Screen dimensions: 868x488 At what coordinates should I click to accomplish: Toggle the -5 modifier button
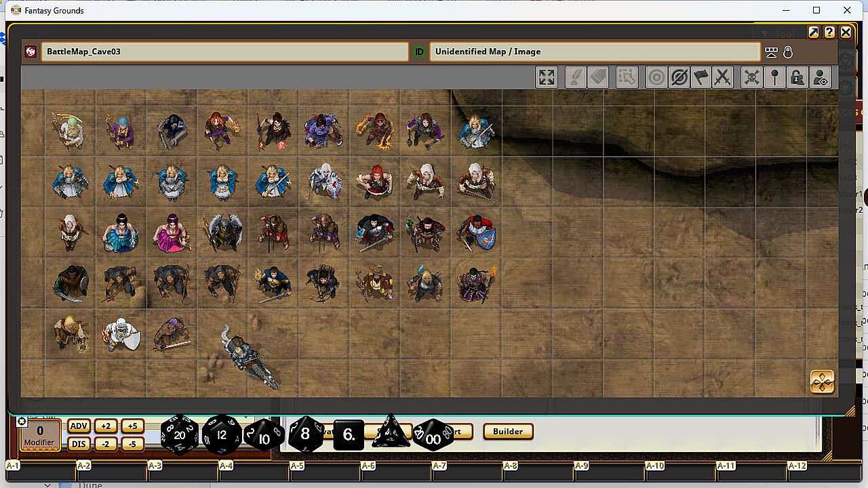(132, 444)
